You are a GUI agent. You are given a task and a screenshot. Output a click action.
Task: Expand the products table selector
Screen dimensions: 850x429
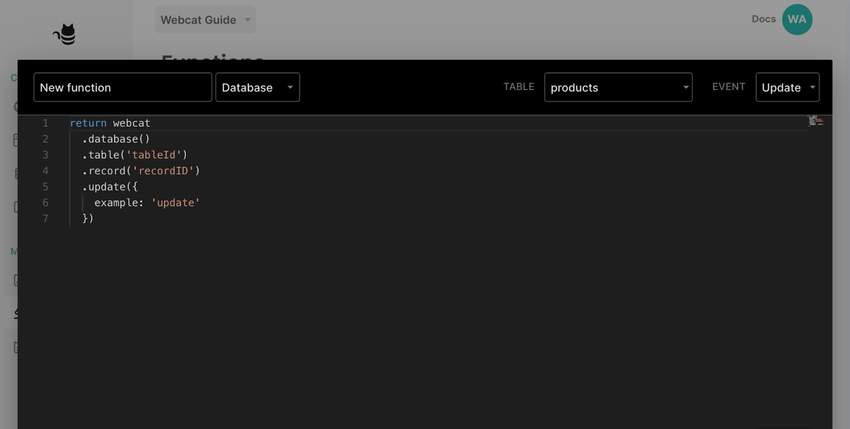click(617, 88)
